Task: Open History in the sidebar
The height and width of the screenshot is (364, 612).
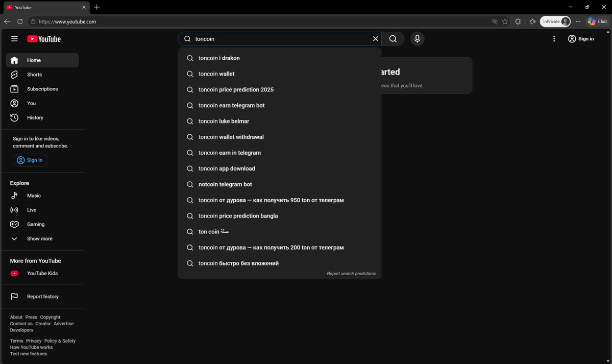Action: coord(42,117)
